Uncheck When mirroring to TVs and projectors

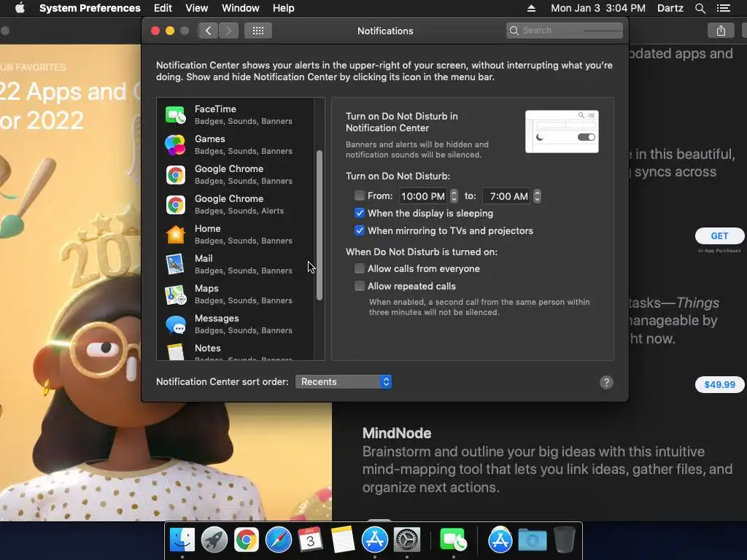(x=359, y=230)
